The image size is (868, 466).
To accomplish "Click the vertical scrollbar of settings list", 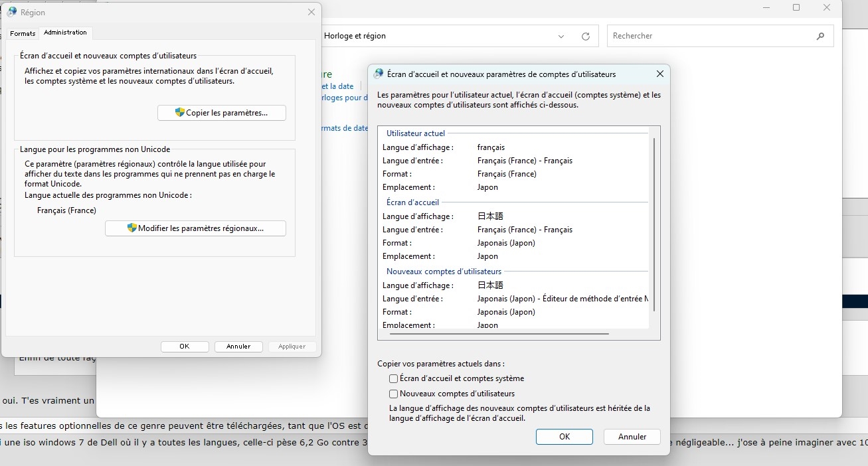I will tap(654, 226).
